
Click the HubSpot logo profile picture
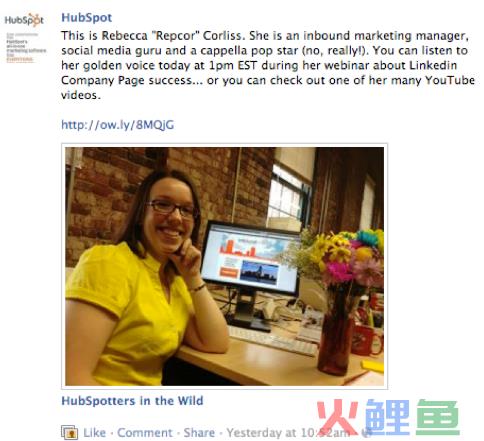pyautogui.click(x=25, y=37)
